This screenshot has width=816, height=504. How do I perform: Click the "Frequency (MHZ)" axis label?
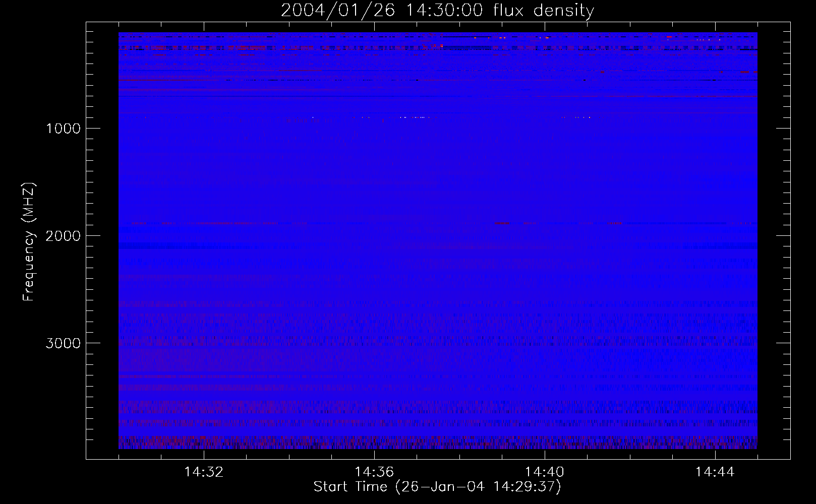(x=28, y=242)
